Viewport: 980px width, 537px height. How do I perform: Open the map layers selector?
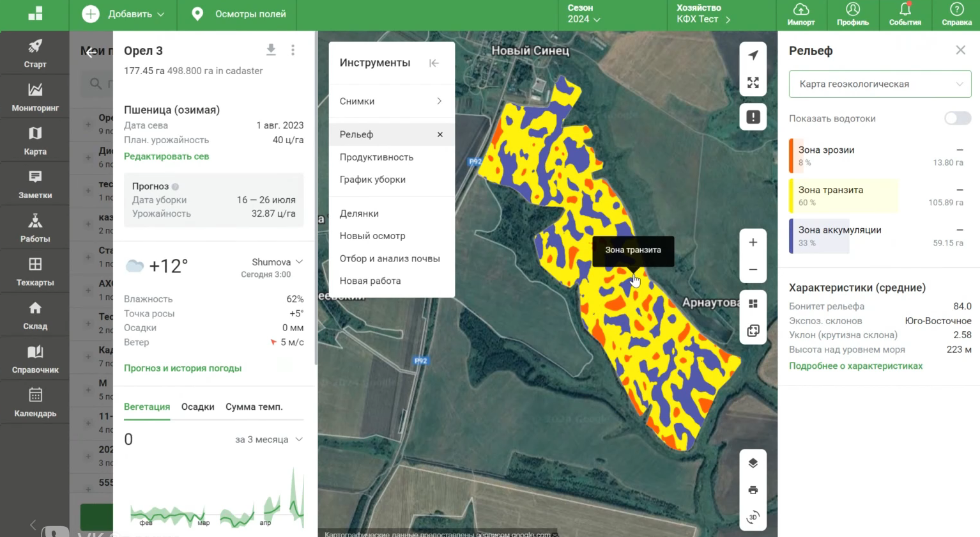coord(753,463)
